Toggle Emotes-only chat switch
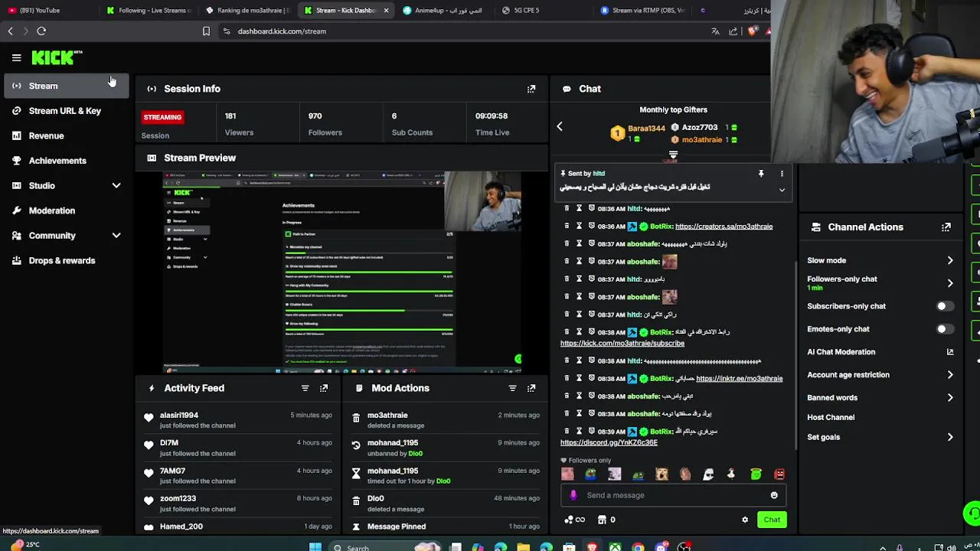 [x=945, y=329]
